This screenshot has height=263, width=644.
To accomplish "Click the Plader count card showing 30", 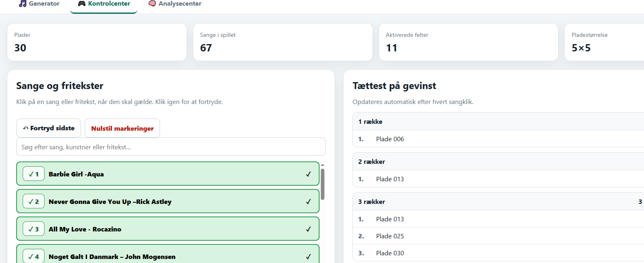I will pyautogui.click(x=97, y=42).
